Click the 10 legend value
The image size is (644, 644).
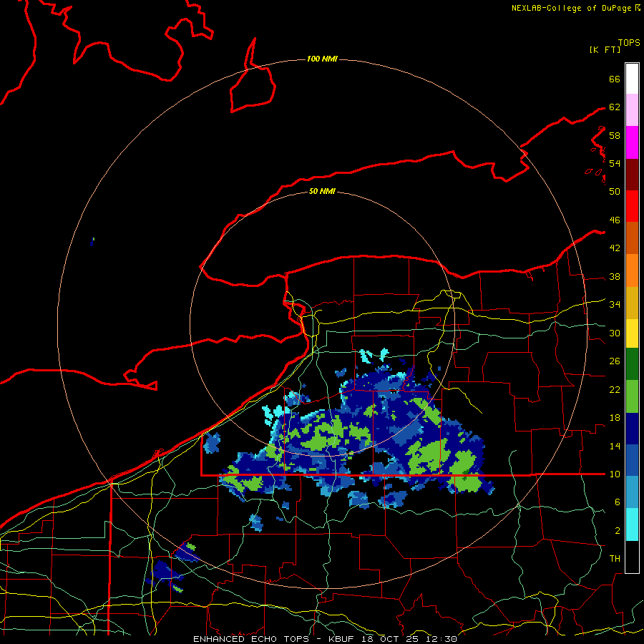pos(615,474)
